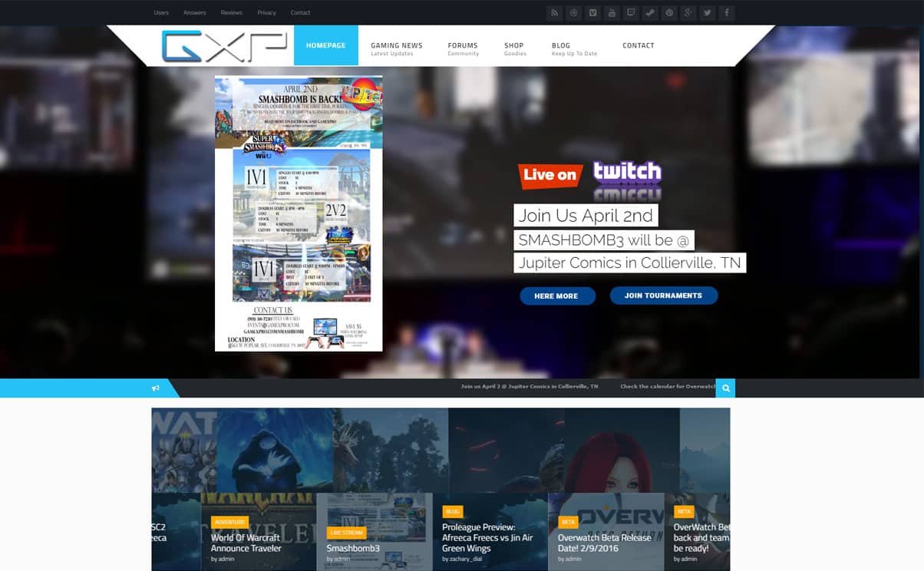Open the Smashbomb event flyer image

[x=299, y=213]
